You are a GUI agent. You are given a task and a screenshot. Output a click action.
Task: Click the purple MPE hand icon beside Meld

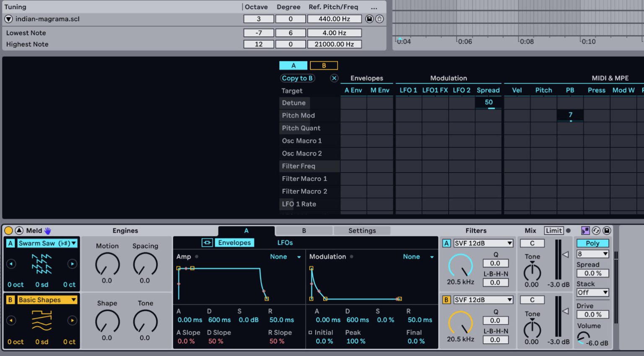click(x=47, y=230)
